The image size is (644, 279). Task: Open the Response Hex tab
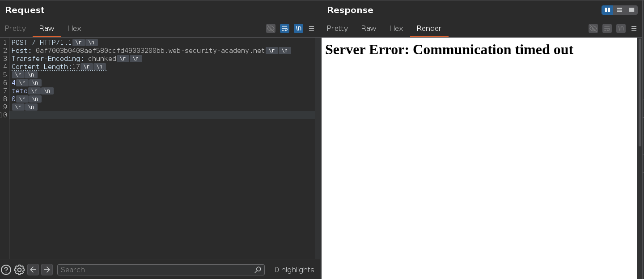pyautogui.click(x=396, y=28)
